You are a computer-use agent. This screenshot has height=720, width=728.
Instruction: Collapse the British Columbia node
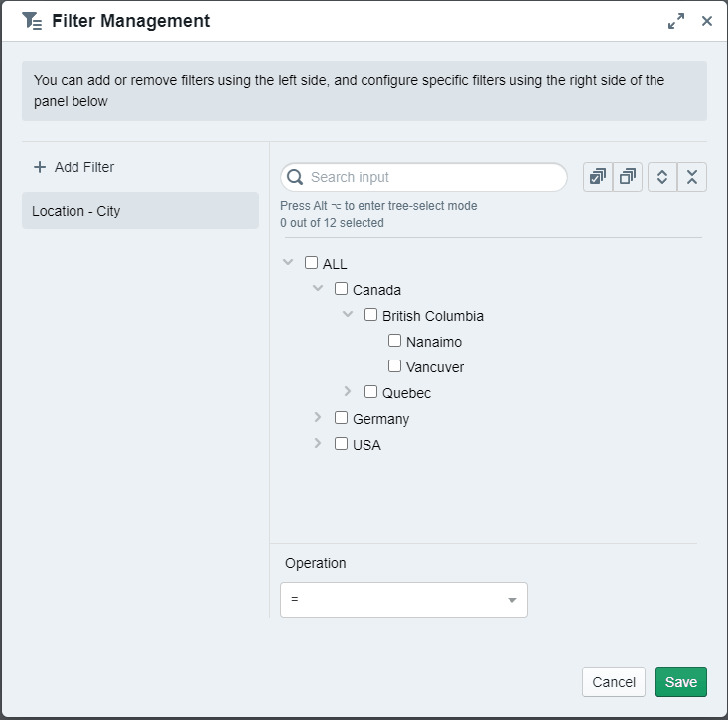coord(348,315)
